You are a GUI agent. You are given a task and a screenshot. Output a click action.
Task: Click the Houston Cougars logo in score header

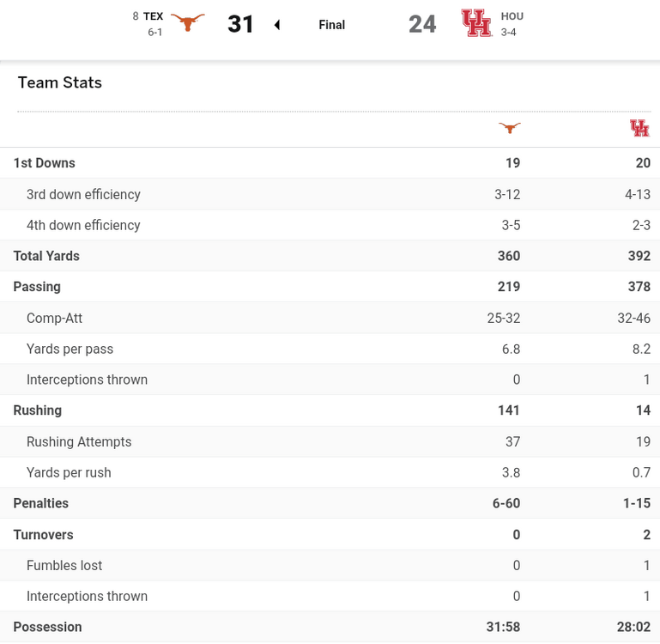pos(476,23)
